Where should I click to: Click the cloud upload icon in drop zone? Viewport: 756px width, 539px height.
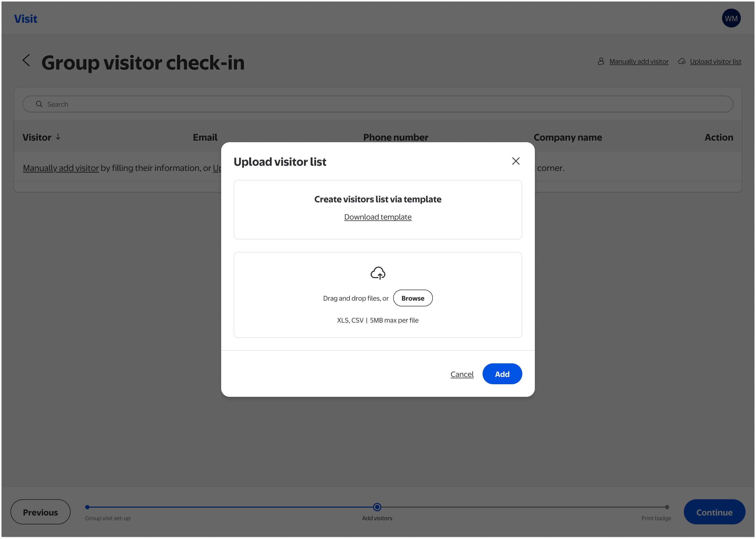(378, 273)
